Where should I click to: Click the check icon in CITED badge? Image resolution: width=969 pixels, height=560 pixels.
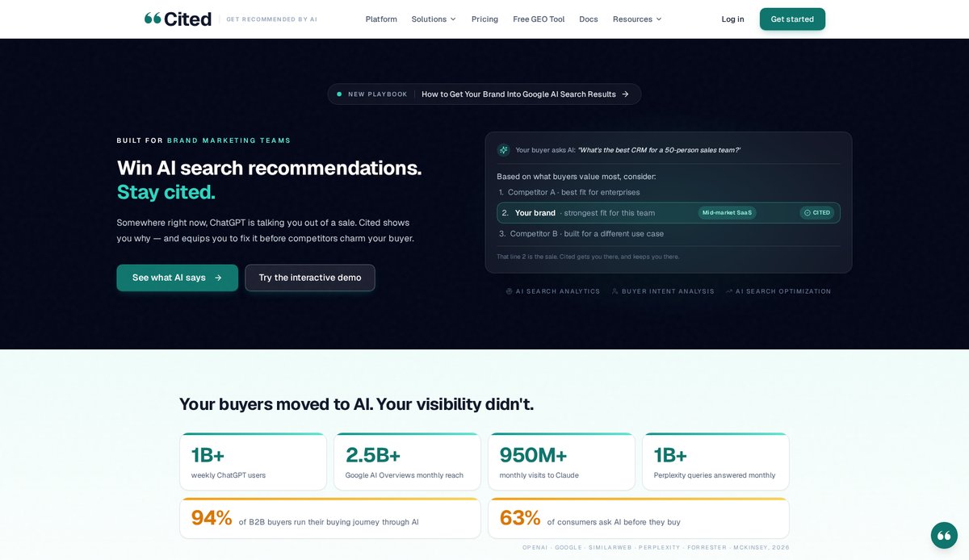(x=807, y=213)
